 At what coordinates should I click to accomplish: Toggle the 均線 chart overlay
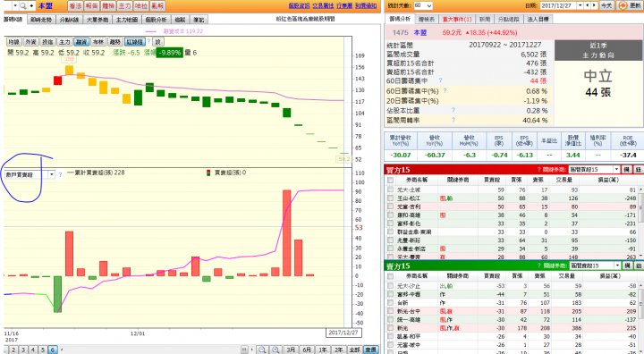pyautogui.click(x=13, y=42)
